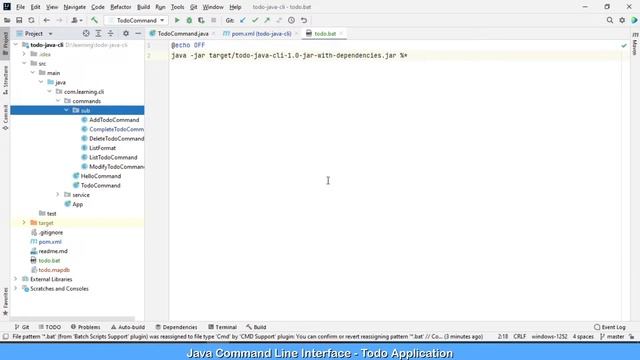
Task: Open the Refactor menu
Action: tap(120, 7)
